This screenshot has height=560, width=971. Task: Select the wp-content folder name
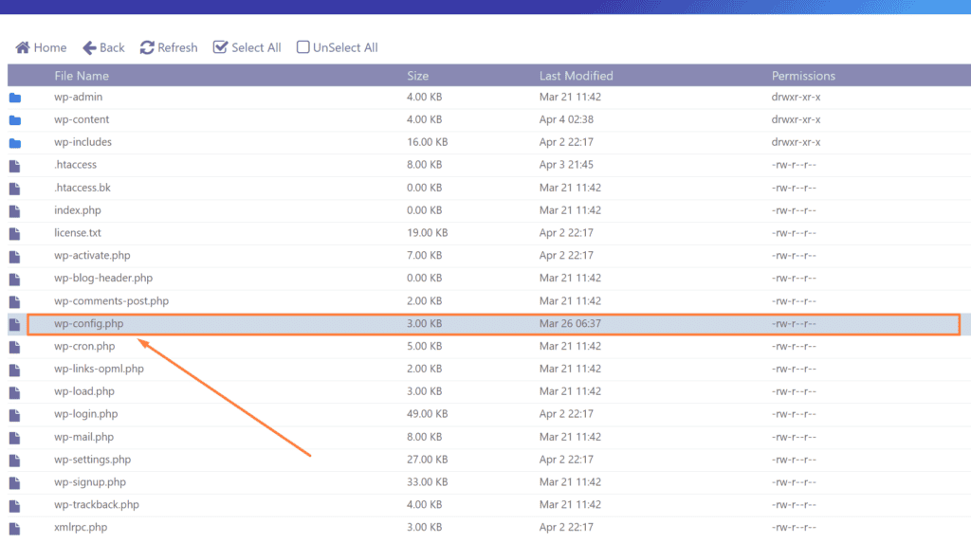click(x=82, y=119)
